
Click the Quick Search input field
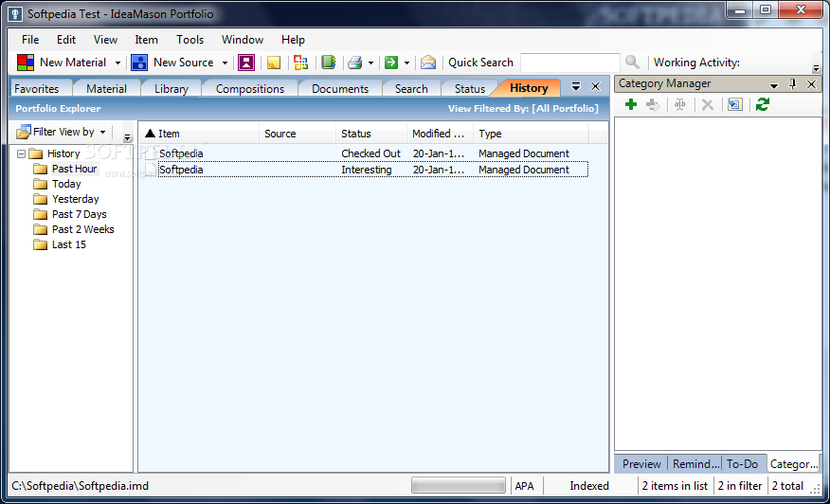click(x=570, y=63)
